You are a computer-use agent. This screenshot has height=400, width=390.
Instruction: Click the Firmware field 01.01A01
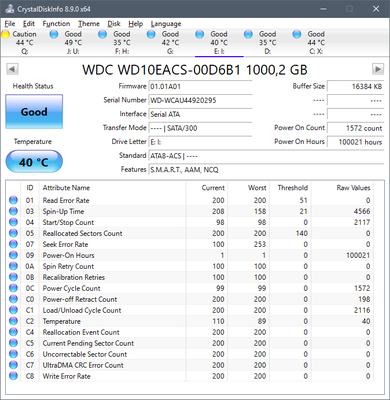200,87
